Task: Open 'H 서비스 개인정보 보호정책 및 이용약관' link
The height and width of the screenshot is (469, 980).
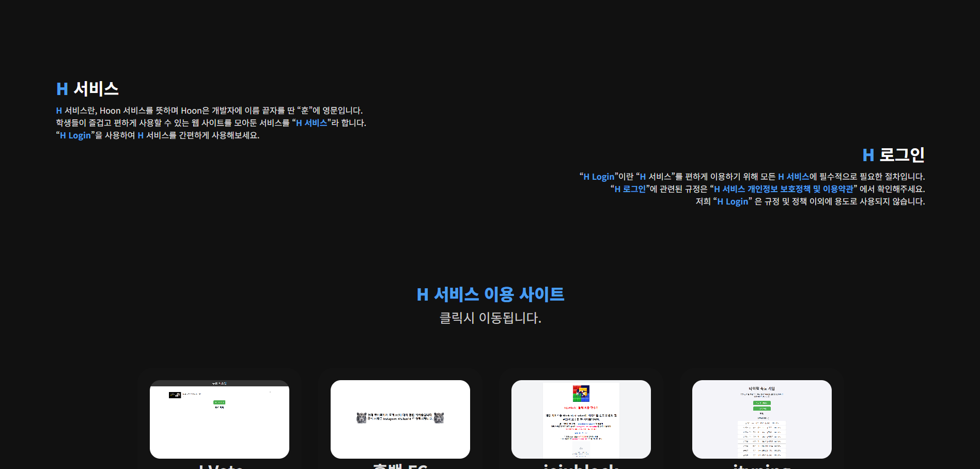Action: [783, 189]
